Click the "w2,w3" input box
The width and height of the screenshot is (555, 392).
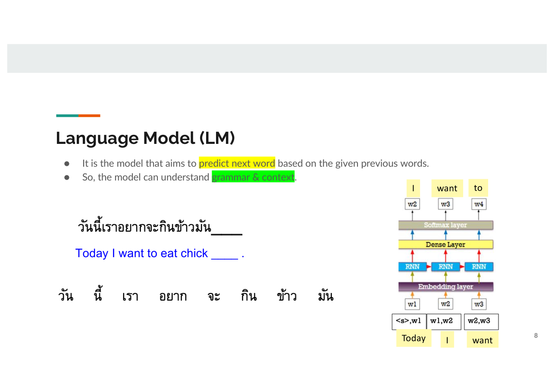[481, 321]
